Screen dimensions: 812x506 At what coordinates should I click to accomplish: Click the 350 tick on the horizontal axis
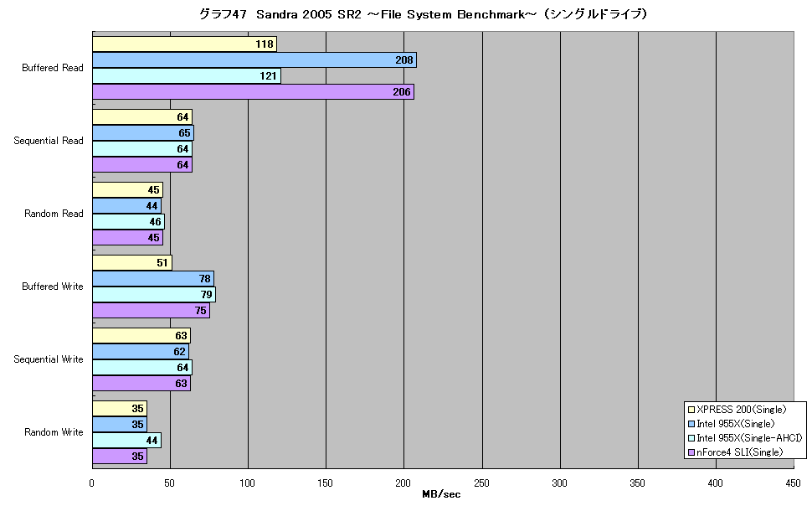point(637,483)
